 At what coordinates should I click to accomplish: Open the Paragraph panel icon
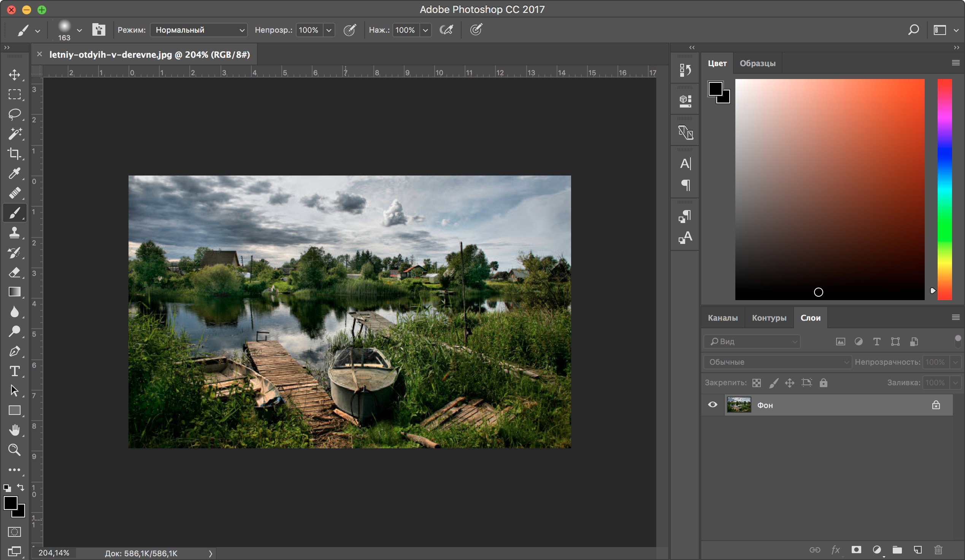click(x=686, y=185)
